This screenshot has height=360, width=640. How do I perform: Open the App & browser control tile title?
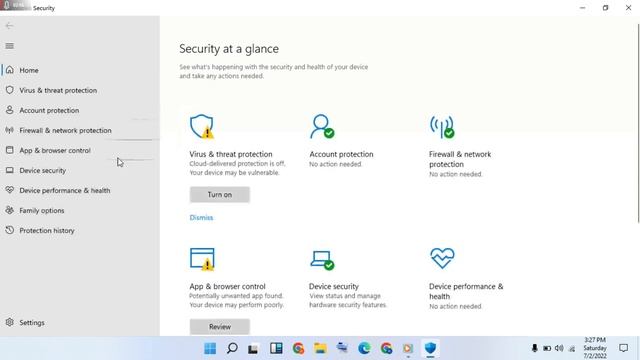click(227, 287)
